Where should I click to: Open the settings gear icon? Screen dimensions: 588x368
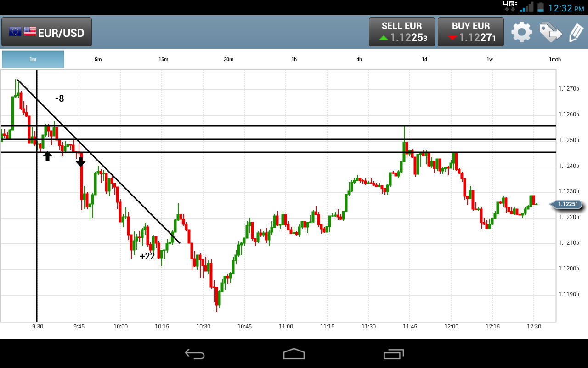click(x=522, y=32)
